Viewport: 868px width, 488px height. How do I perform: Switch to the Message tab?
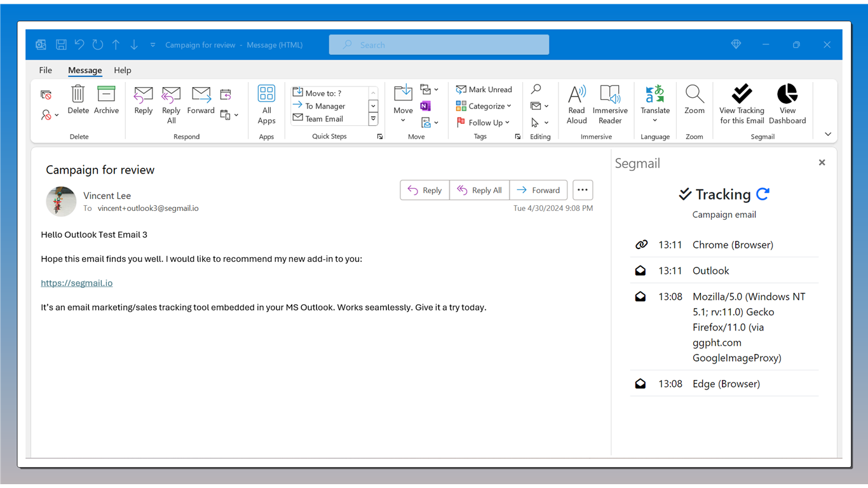pyautogui.click(x=85, y=71)
